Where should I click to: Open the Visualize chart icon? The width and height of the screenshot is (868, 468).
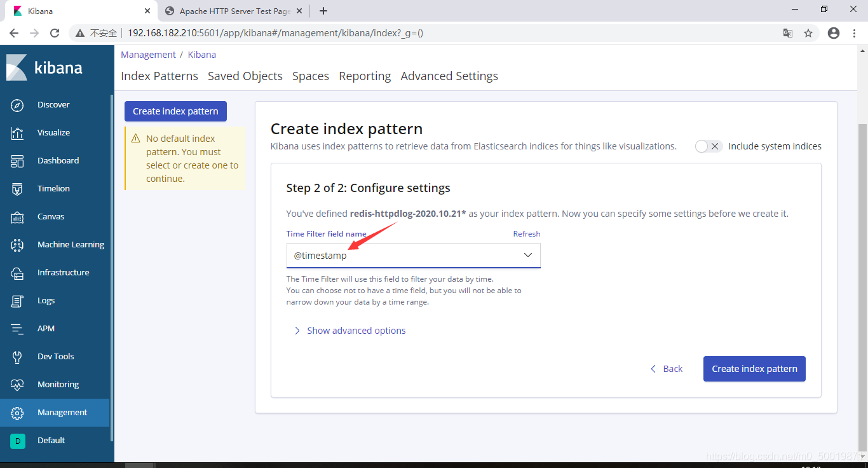pos(17,133)
